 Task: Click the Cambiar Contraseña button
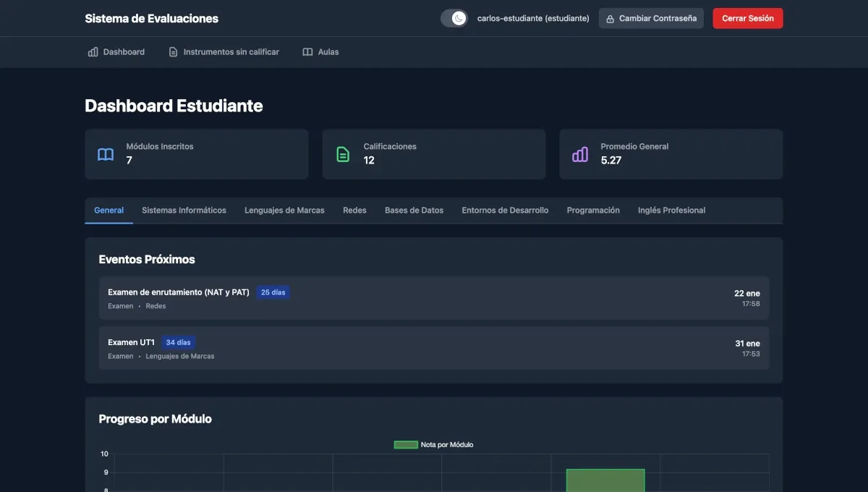coord(650,18)
